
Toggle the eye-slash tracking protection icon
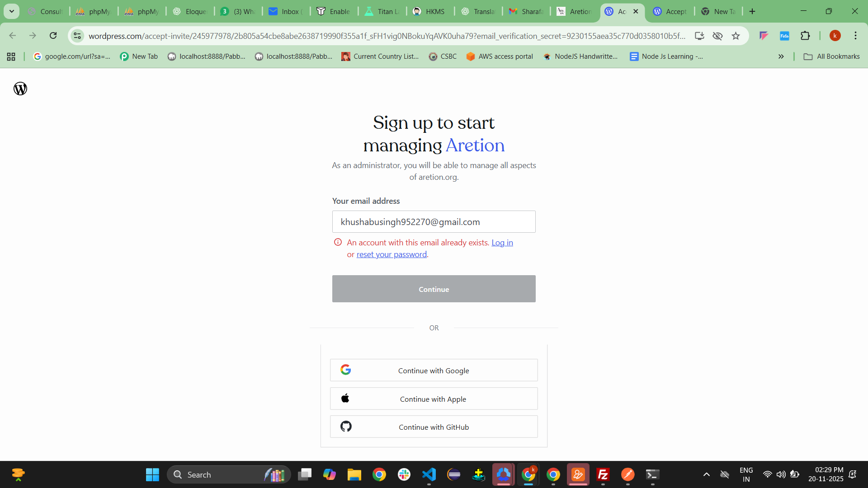[x=717, y=36]
